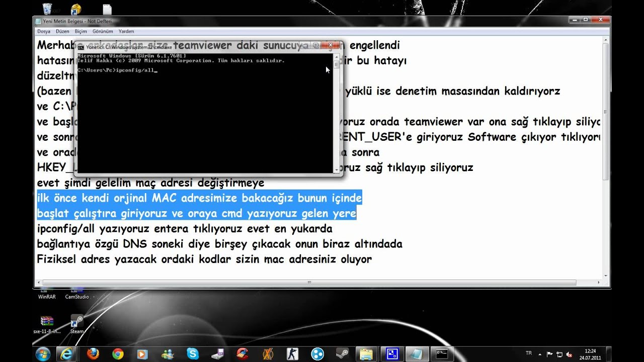Open the Düzen menu in Notepad
Image resolution: width=644 pixels, height=362 pixels.
[62, 31]
